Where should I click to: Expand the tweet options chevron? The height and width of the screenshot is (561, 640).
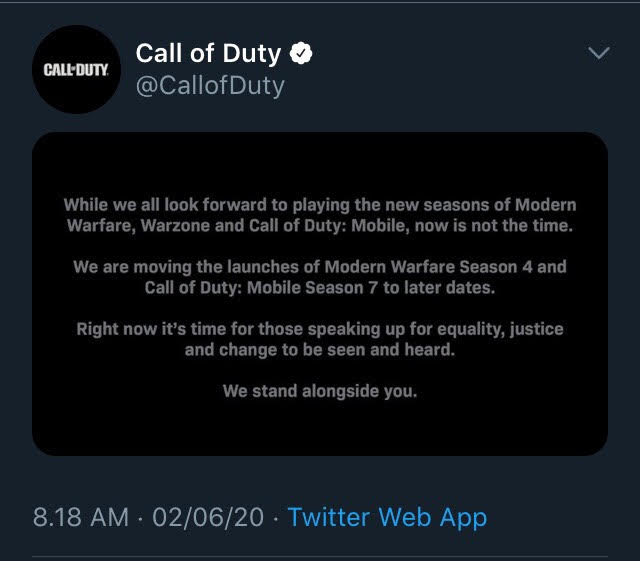599,53
